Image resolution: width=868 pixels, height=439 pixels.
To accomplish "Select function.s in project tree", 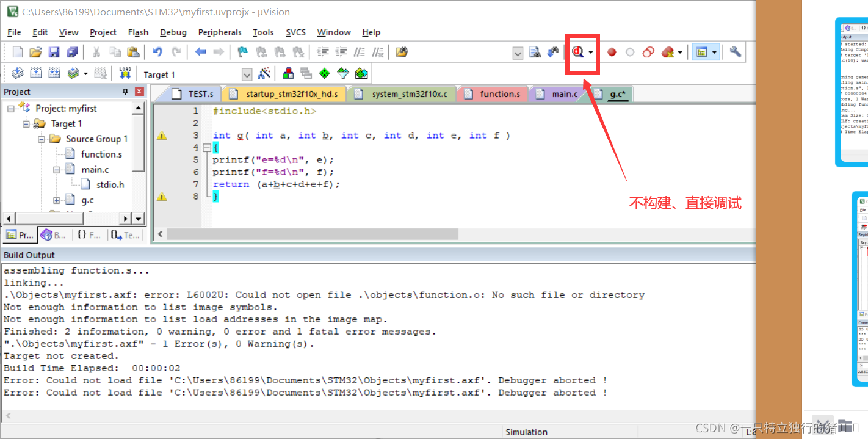I will (x=101, y=154).
